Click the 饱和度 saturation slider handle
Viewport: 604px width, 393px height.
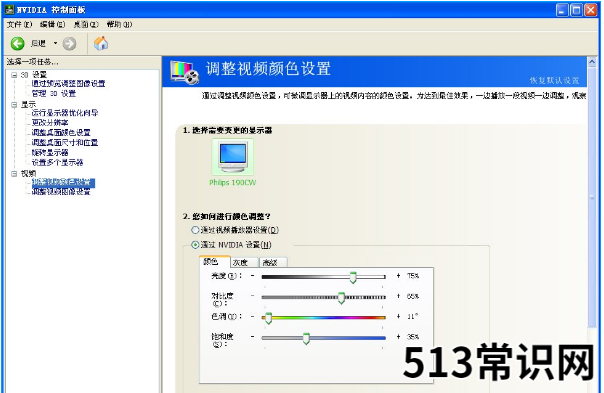pos(306,339)
